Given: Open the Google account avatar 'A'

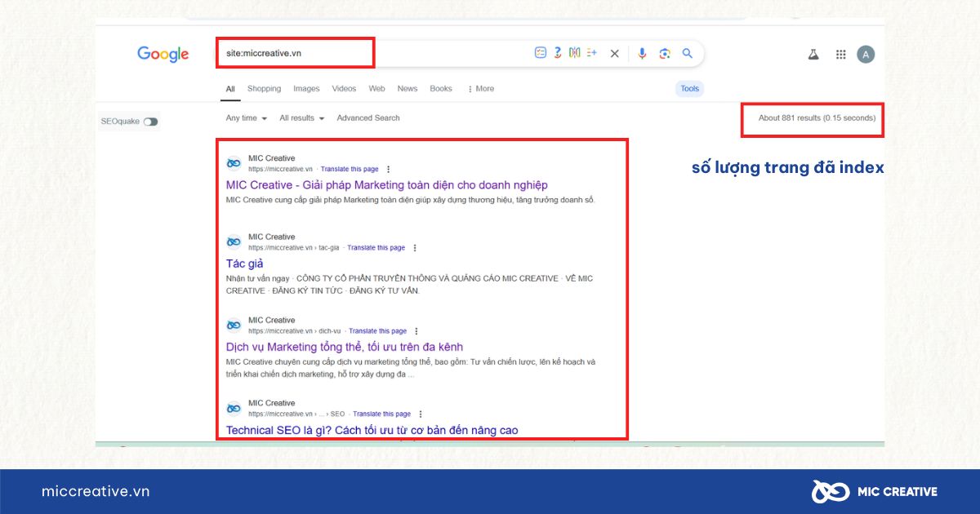Looking at the screenshot, I should (x=866, y=55).
